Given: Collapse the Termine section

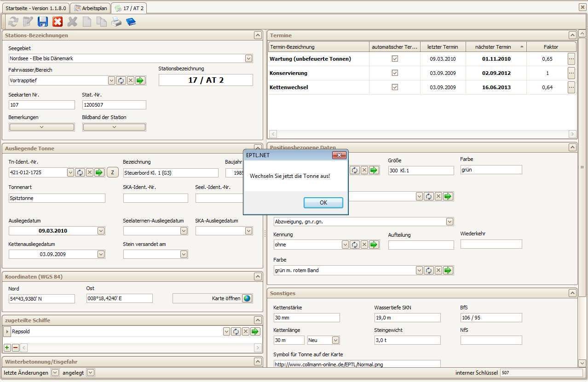Looking at the screenshot, I should click(572, 35).
